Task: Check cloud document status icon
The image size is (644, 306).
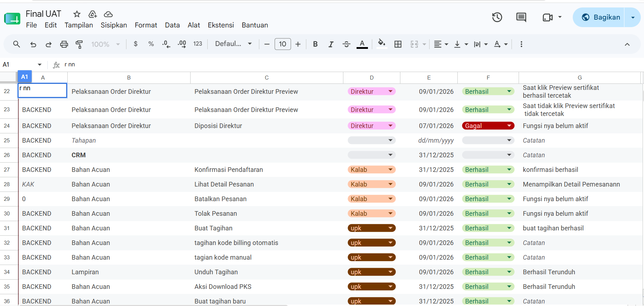Action: point(108,14)
